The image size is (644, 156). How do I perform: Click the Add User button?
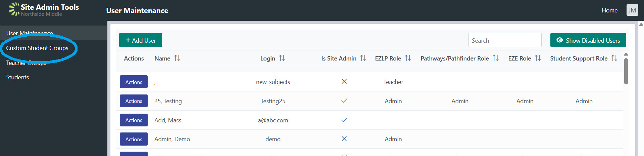click(x=141, y=40)
